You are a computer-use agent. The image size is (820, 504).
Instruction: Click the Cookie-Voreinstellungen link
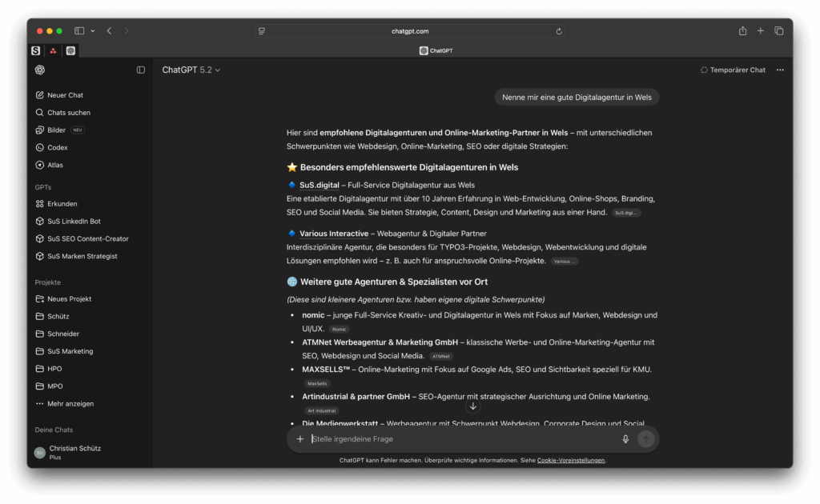click(571, 461)
